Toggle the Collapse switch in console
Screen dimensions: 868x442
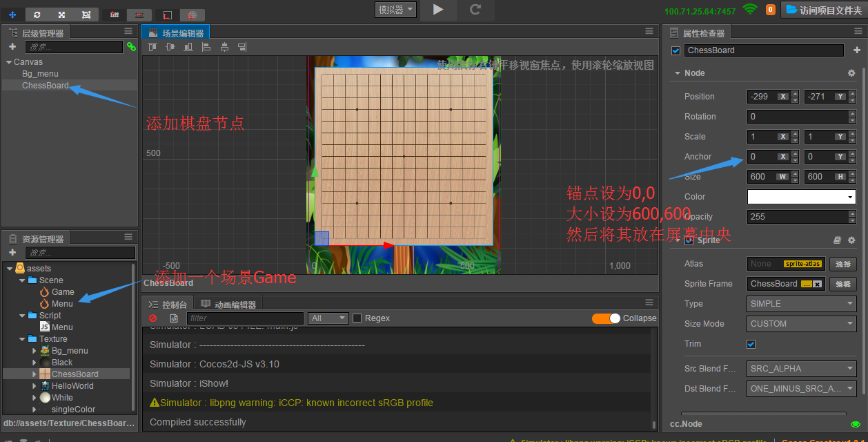click(606, 318)
